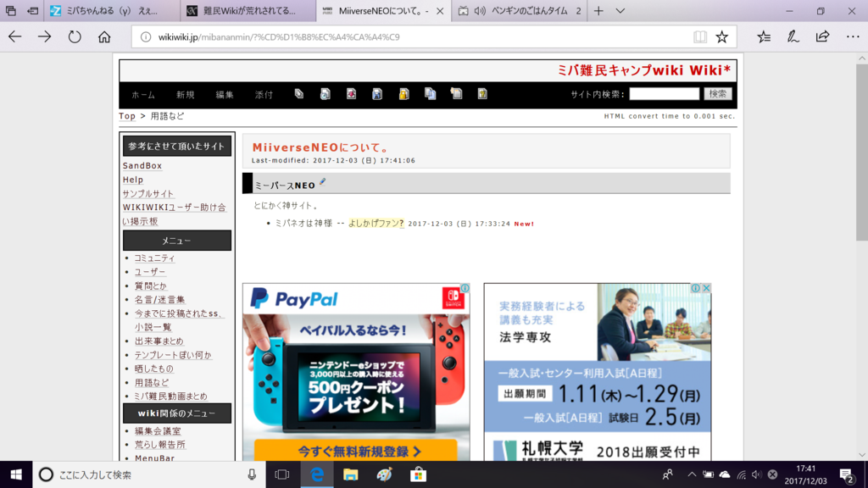Click the AdChoices info icon on 札幌大学 ad
Image resolution: width=868 pixels, height=488 pixels.
click(695, 288)
